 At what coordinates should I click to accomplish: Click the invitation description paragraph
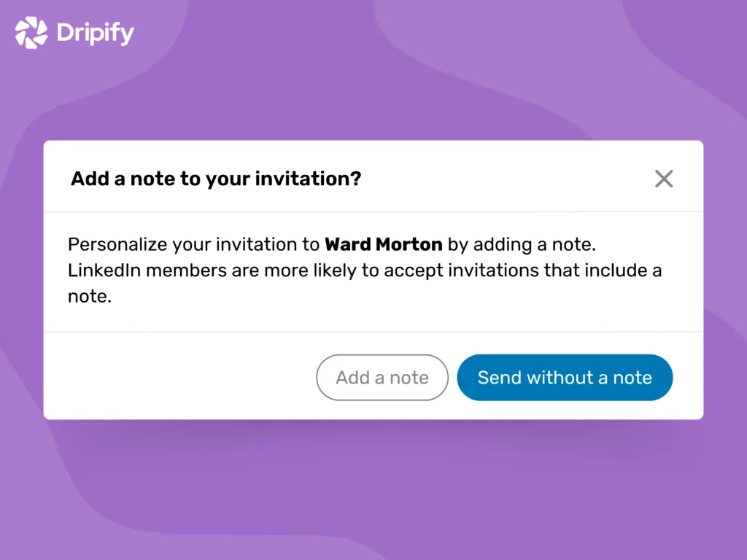point(365,270)
